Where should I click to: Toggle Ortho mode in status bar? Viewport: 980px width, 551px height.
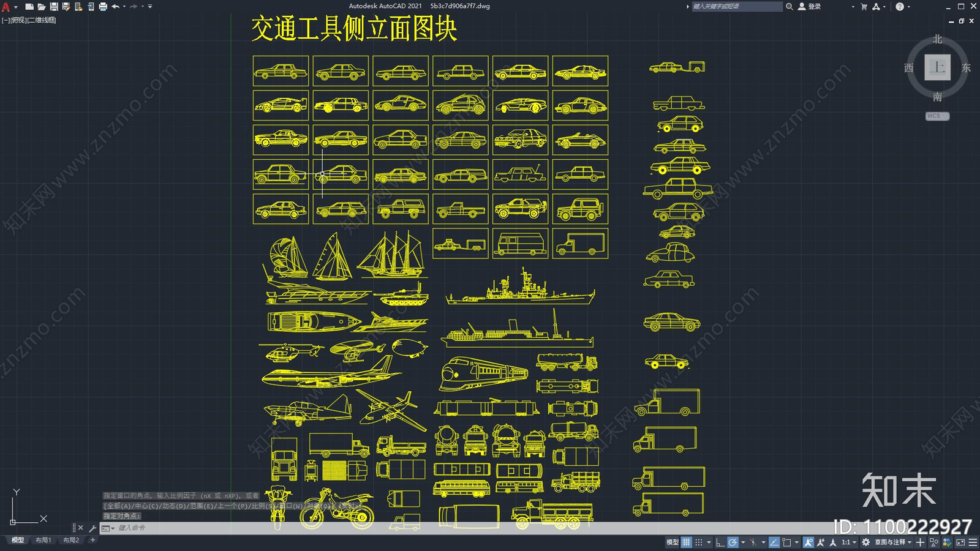click(720, 542)
